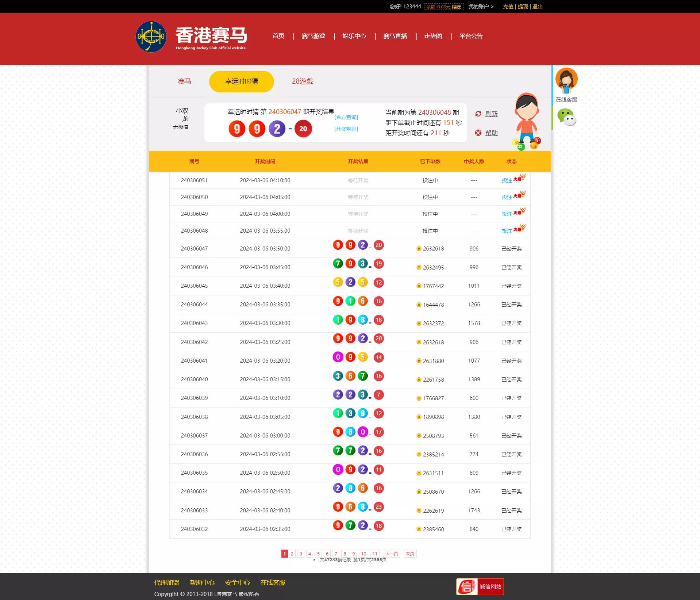Click the 刷新 refresh icon
This screenshot has height=600, width=700.
click(x=478, y=114)
